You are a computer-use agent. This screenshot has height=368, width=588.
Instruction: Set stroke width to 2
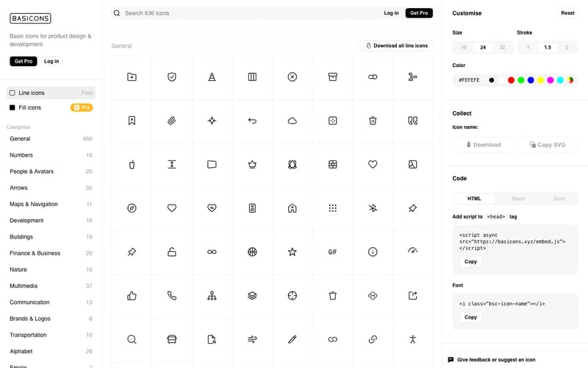567,47
